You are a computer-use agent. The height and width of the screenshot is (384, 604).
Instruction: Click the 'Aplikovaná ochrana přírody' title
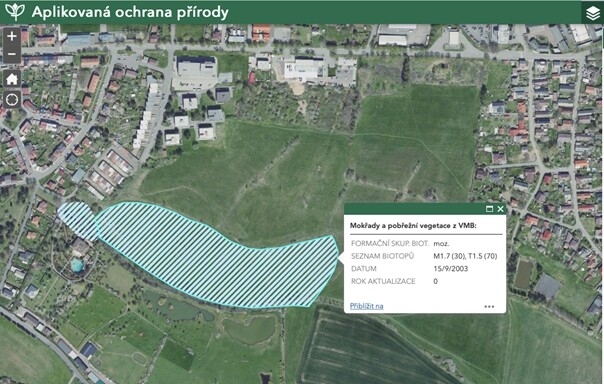tap(130, 12)
